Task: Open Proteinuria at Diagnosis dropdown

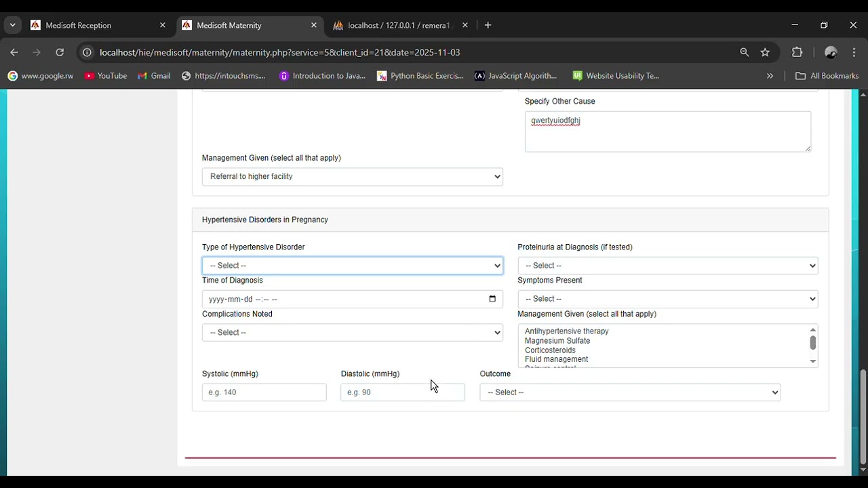Action: pyautogui.click(x=667, y=266)
